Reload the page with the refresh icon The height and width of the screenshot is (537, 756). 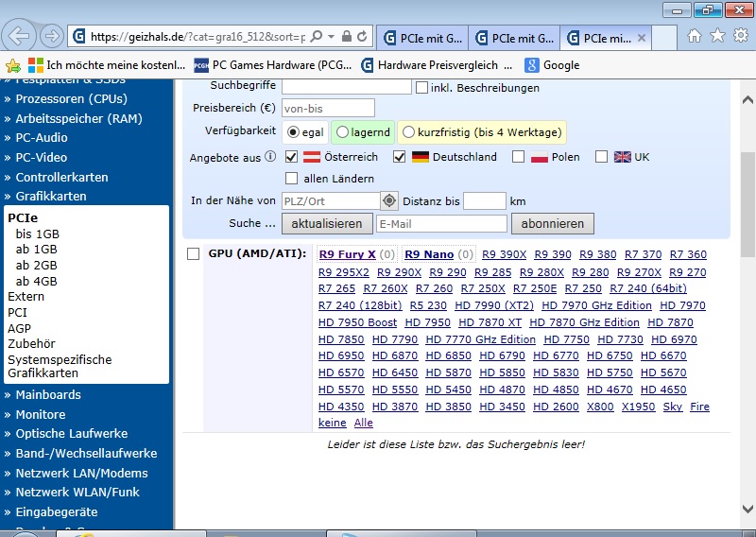(362, 36)
